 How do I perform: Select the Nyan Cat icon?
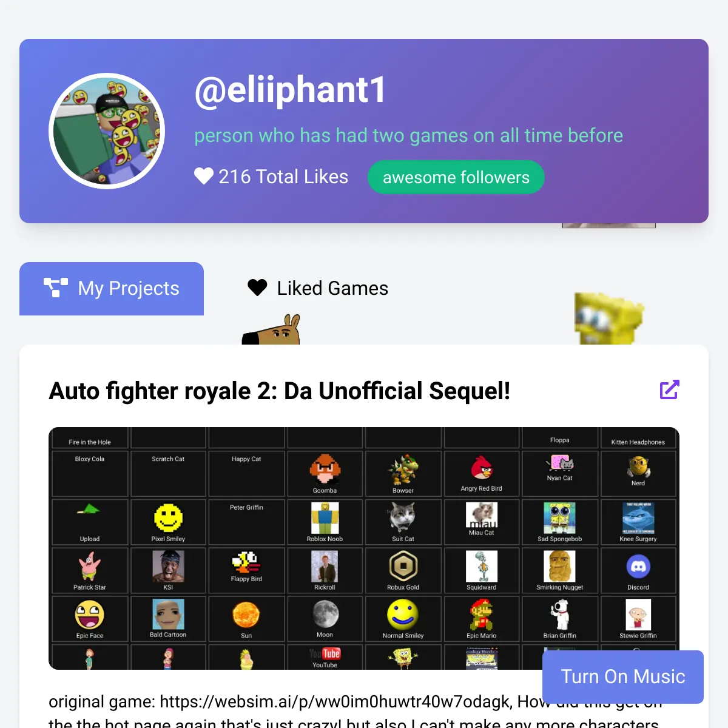[559, 463]
